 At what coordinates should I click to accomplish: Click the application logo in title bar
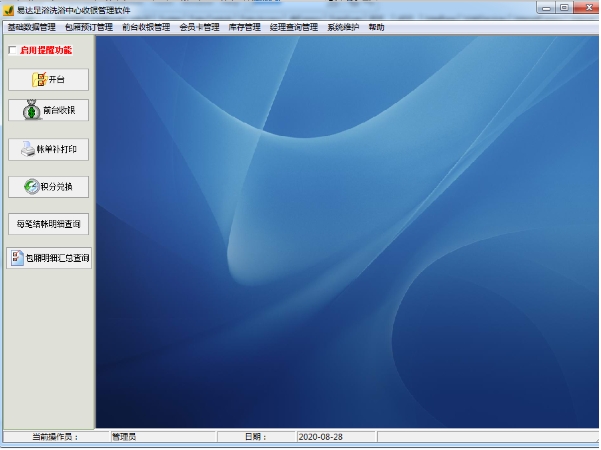8,10
